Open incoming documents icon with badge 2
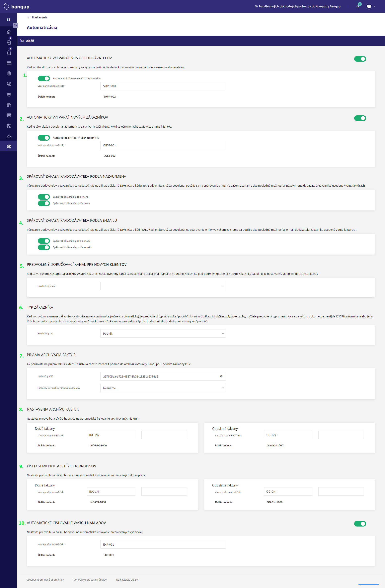The height and width of the screenshot is (588, 385). click(9, 42)
